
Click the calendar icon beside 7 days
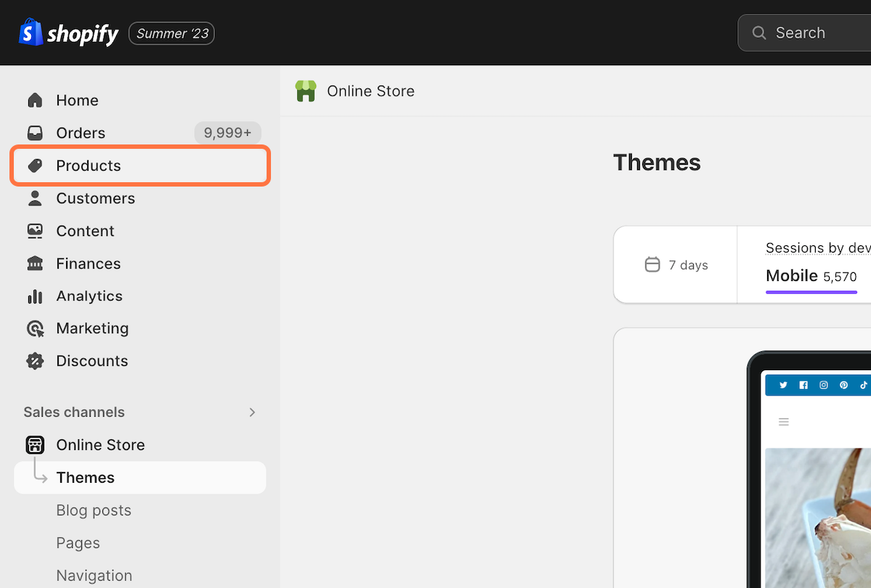(652, 264)
